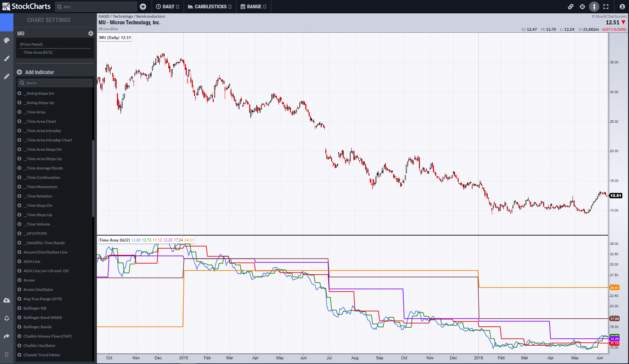Add the _Time Area Steps Up indicator
Image resolution: width=629 pixels, height=364 pixels.
tap(19, 159)
